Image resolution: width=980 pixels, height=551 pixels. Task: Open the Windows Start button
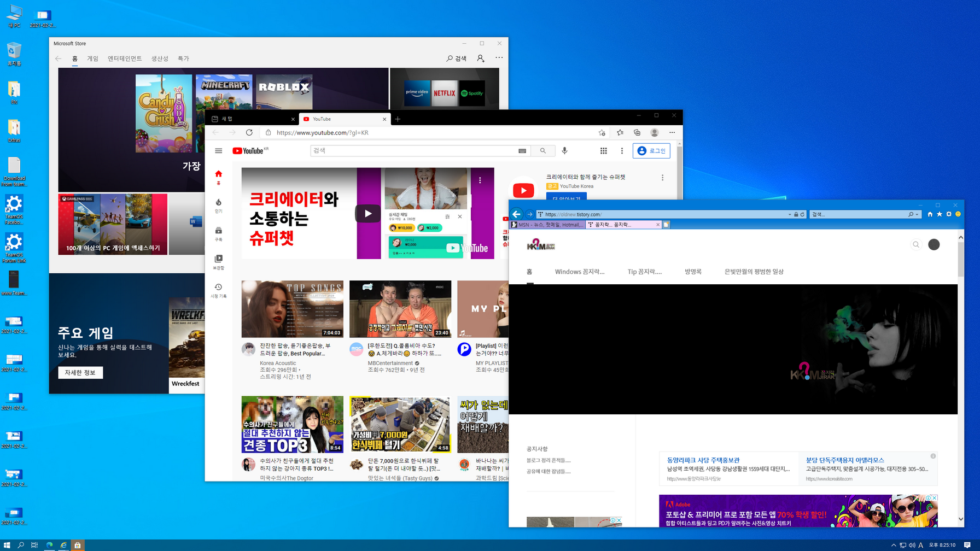[x=7, y=545]
